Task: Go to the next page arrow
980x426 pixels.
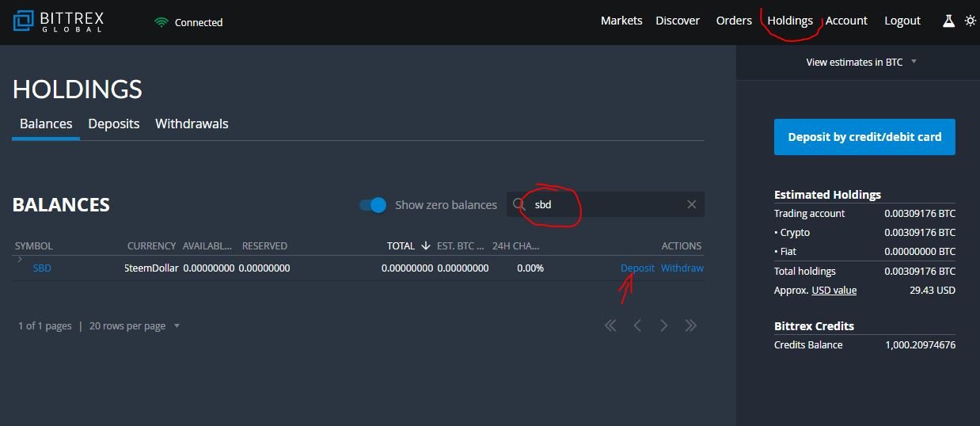Action: coord(664,325)
